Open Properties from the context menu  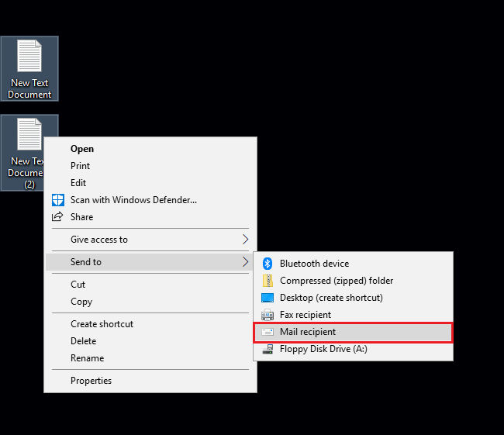150,381
